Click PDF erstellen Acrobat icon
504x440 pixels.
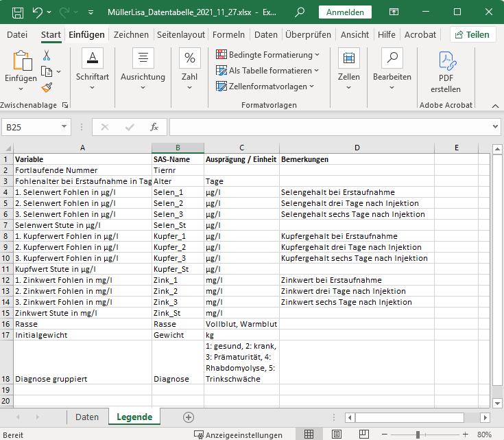(x=446, y=71)
